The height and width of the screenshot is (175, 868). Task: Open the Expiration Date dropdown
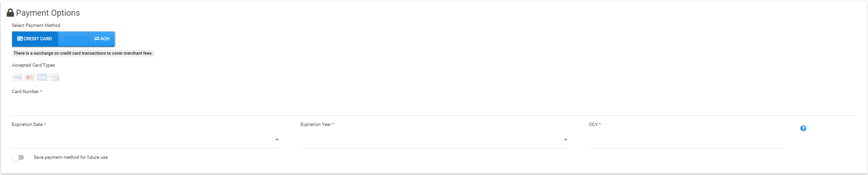(146, 139)
